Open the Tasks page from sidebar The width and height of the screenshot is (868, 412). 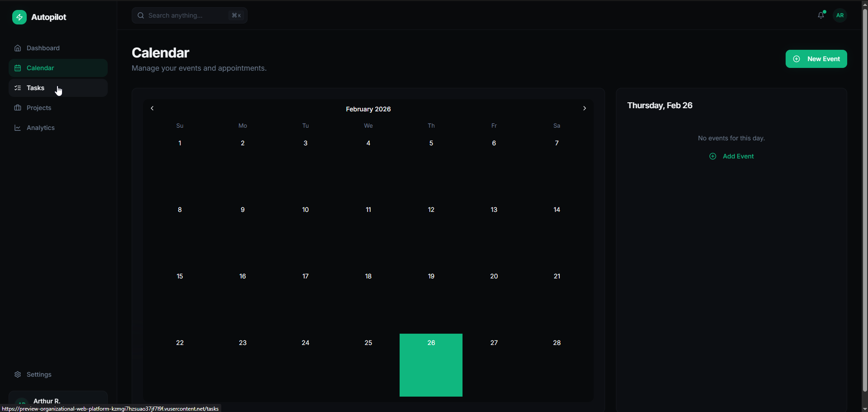click(x=36, y=88)
